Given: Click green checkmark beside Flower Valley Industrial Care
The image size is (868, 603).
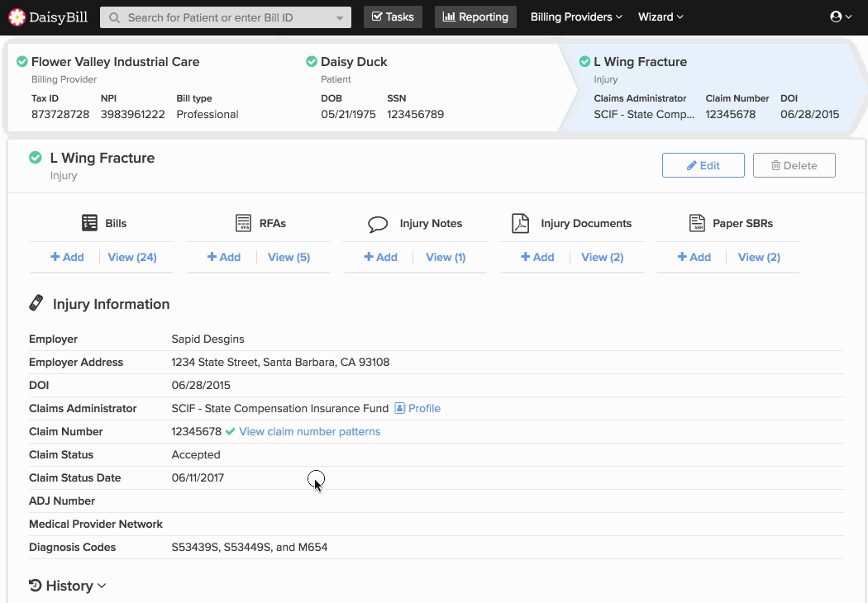Looking at the screenshot, I should tap(22, 61).
